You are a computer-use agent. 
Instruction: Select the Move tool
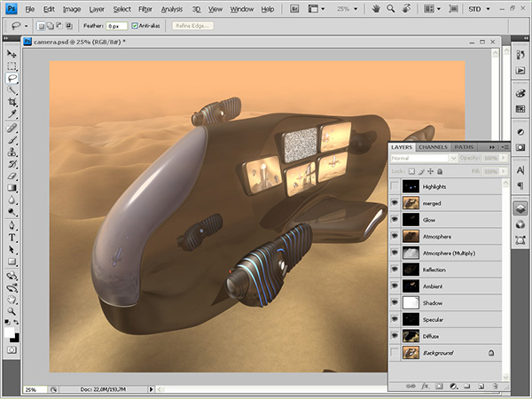[12, 54]
